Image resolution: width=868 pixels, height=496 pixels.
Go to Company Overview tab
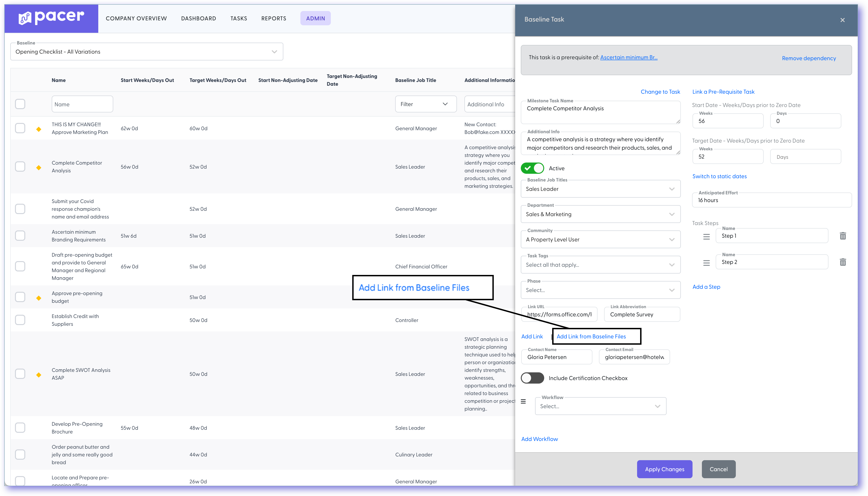coord(136,19)
